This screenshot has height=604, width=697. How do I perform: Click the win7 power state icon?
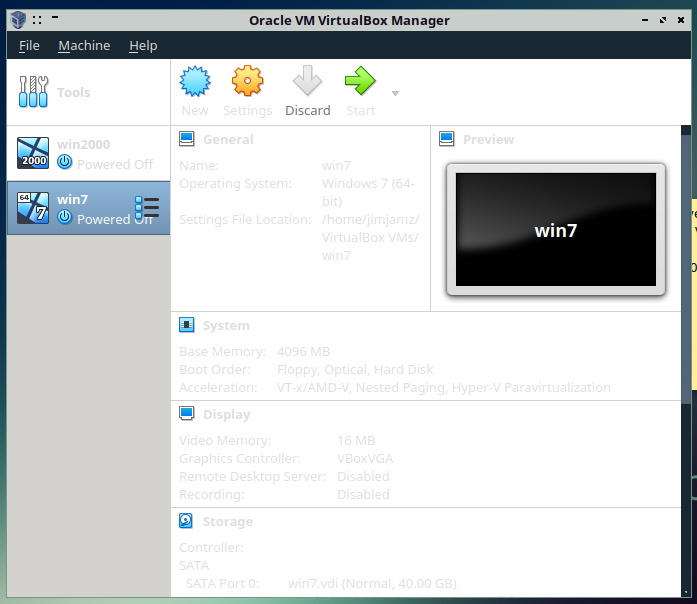click(x=64, y=217)
